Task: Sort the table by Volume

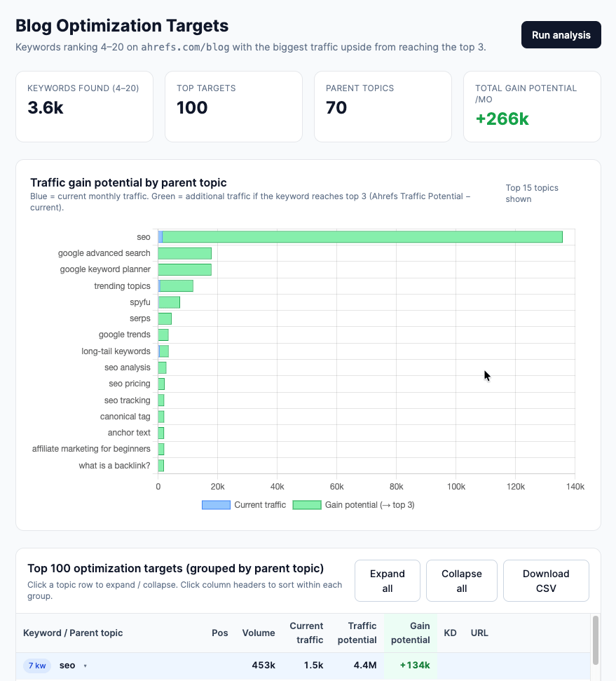Action: pos(258,633)
